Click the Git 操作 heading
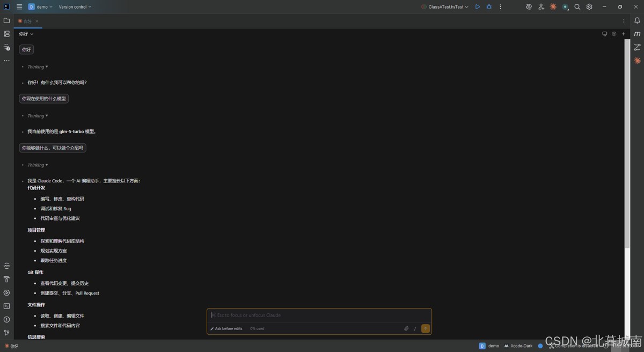This screenshot has width=644, height=352. pyautogui.click(x=35, y=272)
